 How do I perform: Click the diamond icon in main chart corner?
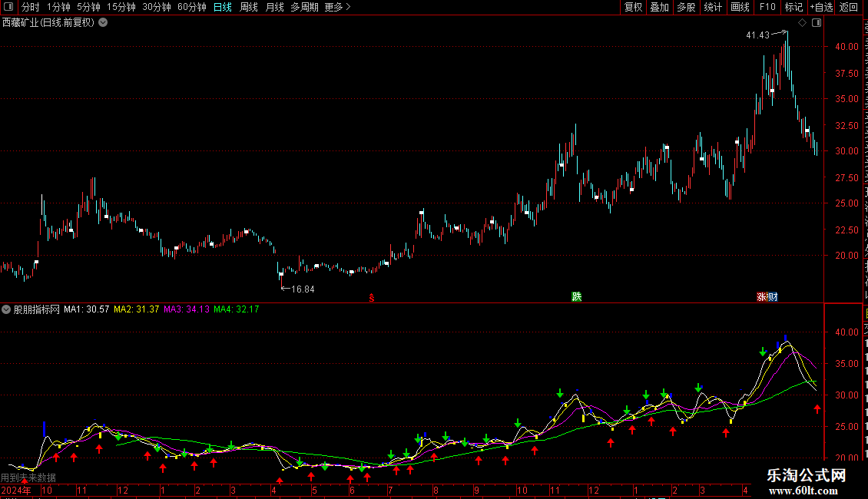pyautogui.click(x=802, y=23)
